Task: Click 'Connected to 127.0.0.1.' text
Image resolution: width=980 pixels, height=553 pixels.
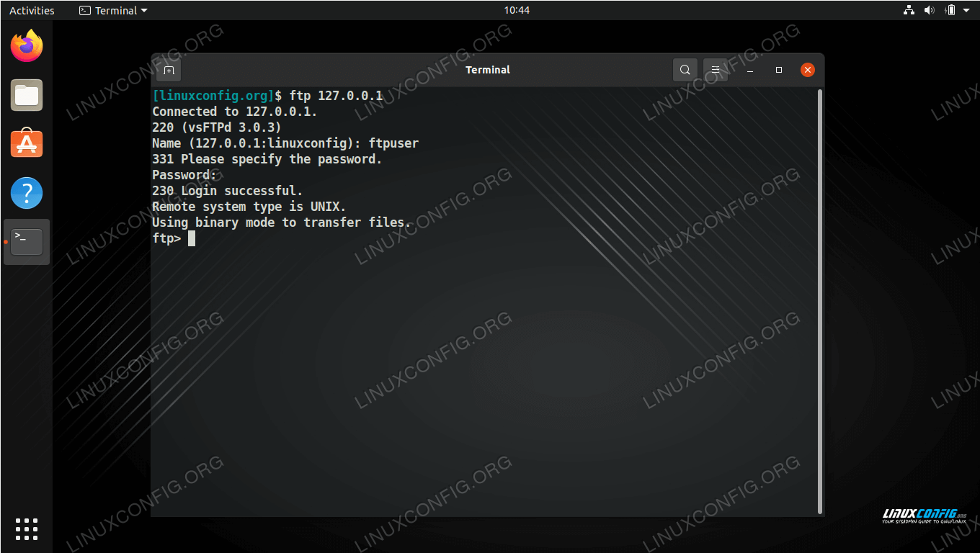Action: pyautogui.click(x=235, y=112)
